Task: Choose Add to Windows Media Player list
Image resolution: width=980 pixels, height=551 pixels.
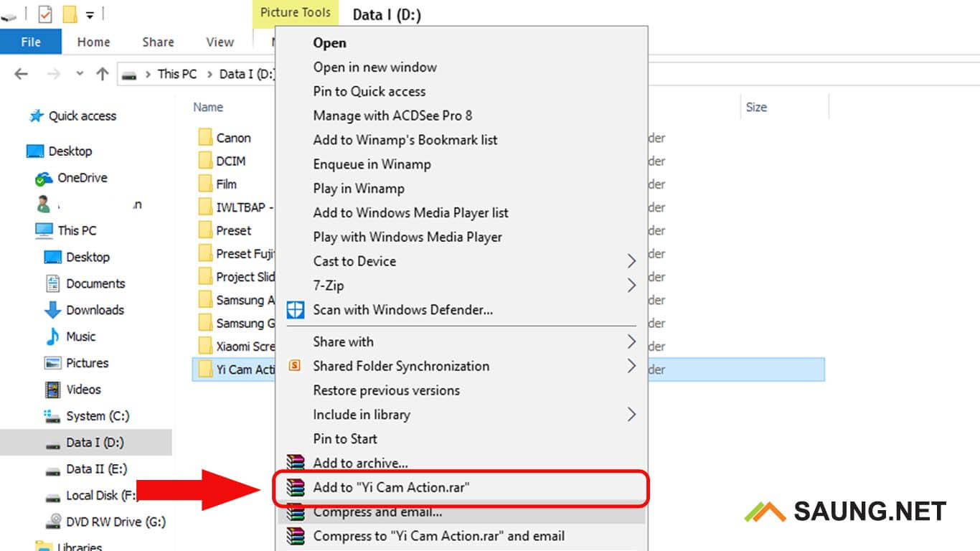Action: pos(410,212)
